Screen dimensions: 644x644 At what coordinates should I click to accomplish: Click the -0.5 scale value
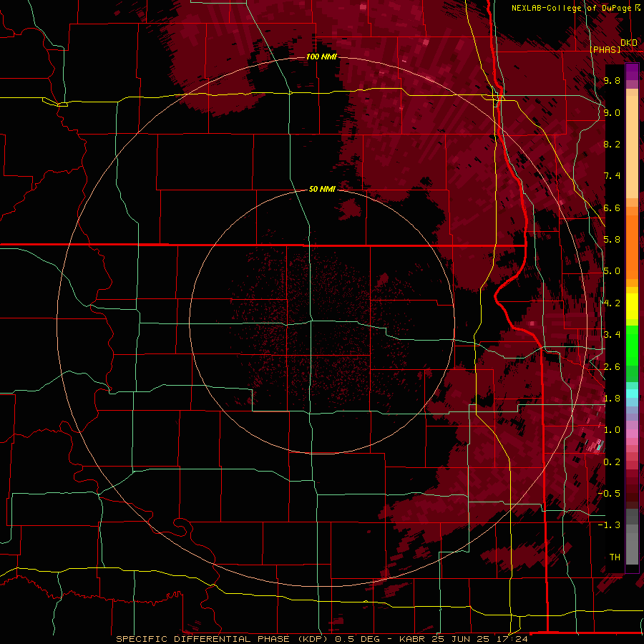click(609, 494)
